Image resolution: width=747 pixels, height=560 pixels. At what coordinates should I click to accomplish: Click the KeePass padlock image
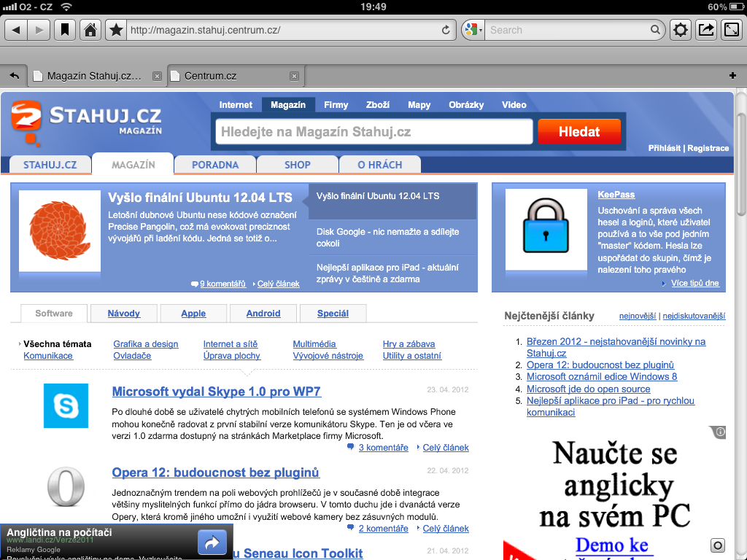(x=546, y=229)
